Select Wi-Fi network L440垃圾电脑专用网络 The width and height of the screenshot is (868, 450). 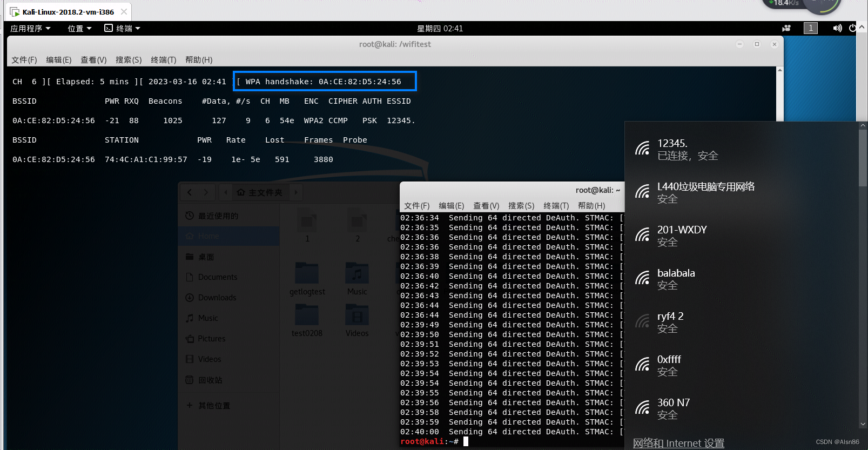click(x=742, y=192)
